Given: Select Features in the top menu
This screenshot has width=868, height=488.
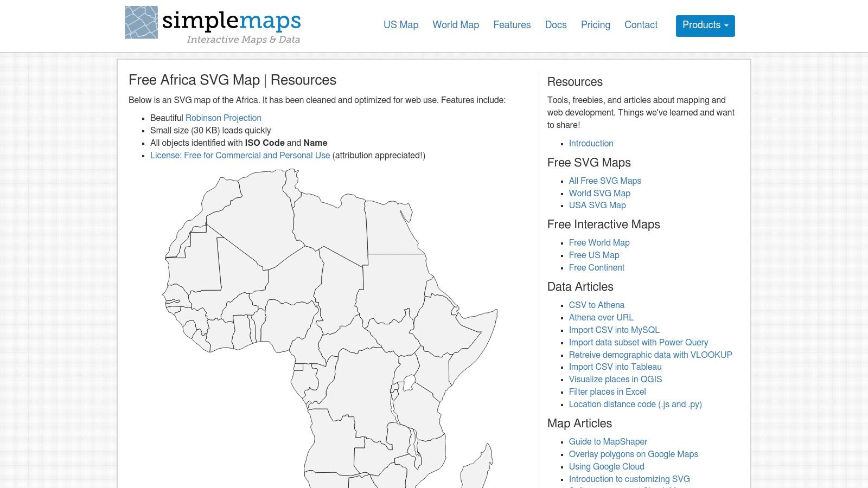Looking at the screenshot, I should (512, 25).
